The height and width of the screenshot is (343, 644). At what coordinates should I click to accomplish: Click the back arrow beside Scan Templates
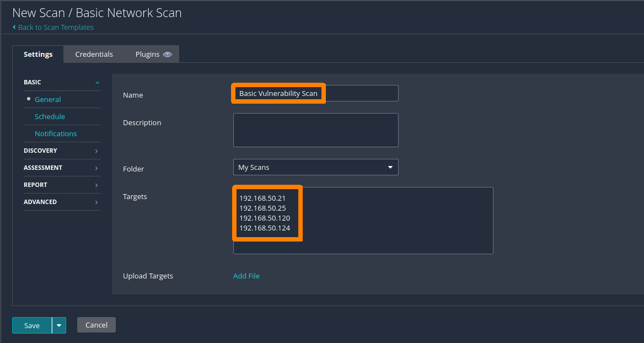pyautogui.click(x=14, y=27)
